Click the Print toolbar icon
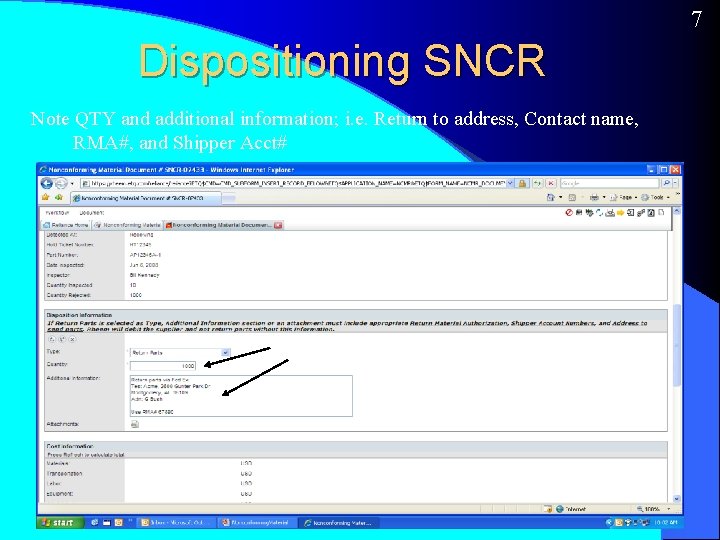 point(594,197)
